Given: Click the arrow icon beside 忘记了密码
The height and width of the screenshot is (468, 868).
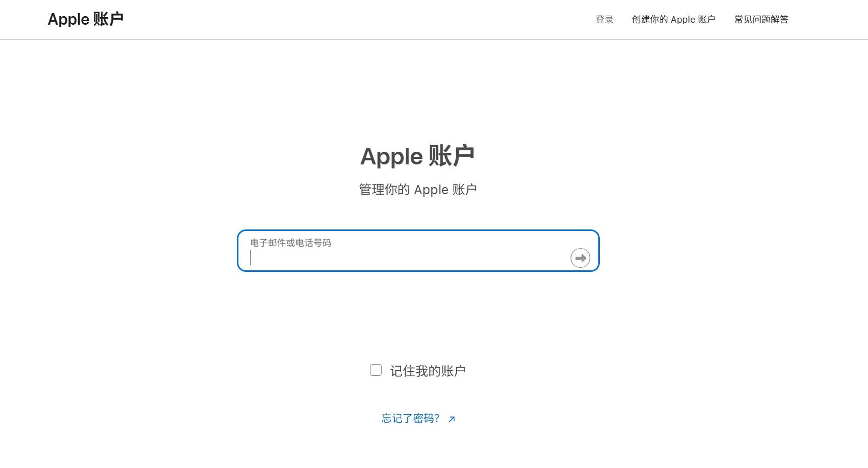Looking at the screenshot, I should tap(452, 419).
